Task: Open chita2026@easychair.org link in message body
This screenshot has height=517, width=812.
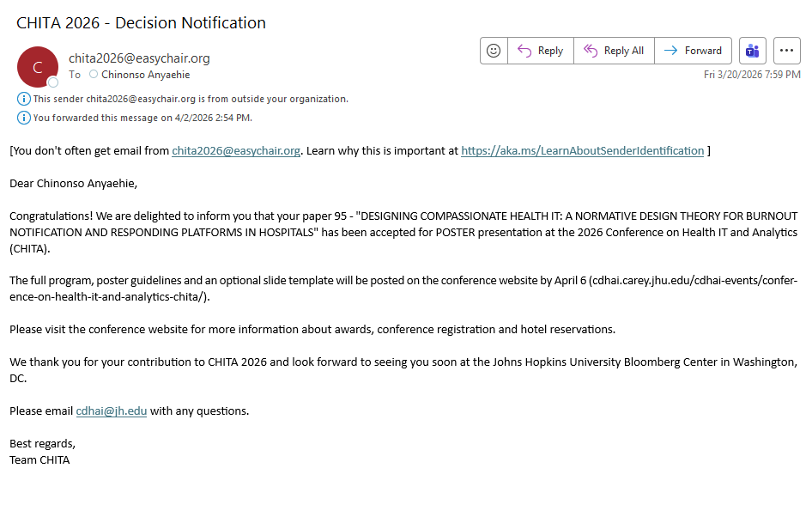Action: (236, 151)
